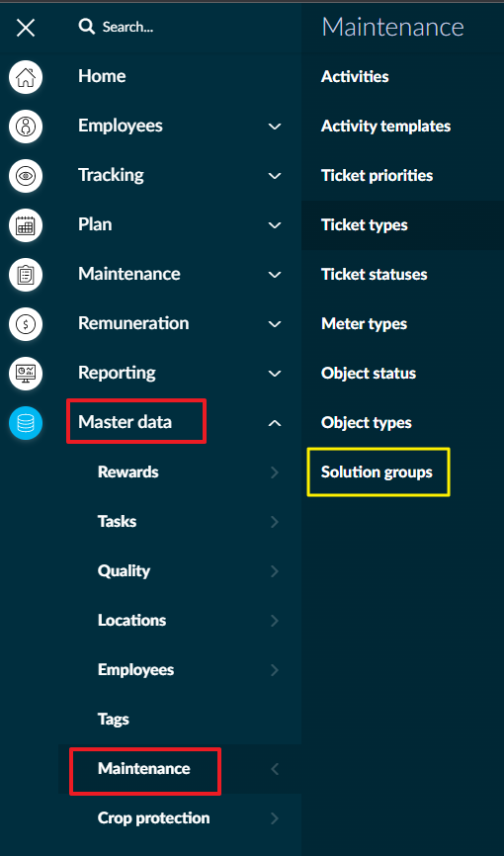Select Solution groups in the Maintenance panel

(377, 471)
